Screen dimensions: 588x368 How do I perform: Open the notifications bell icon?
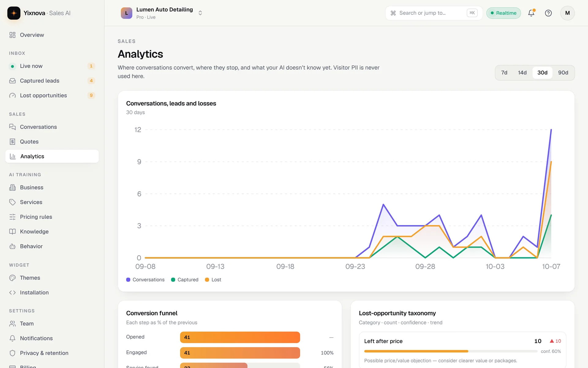[531, 13]
